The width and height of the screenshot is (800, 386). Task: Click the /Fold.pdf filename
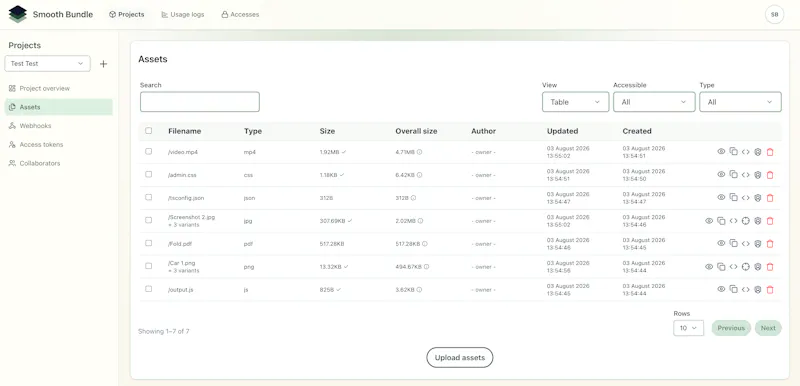(179, 244)
